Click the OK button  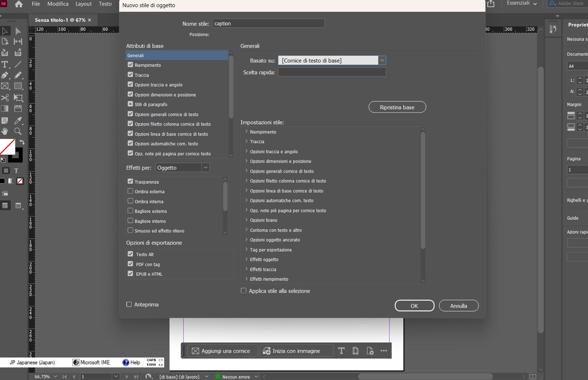[414, 306]
